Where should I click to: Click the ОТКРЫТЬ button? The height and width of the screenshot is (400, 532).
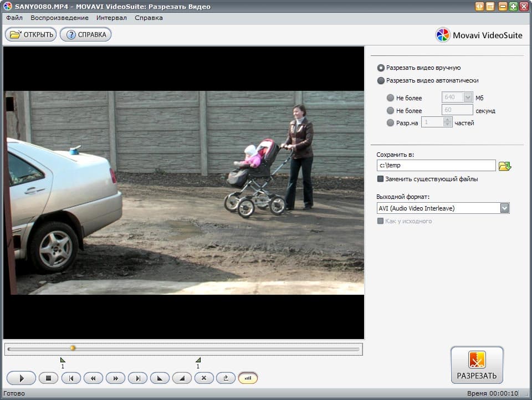tap(31, 35)
